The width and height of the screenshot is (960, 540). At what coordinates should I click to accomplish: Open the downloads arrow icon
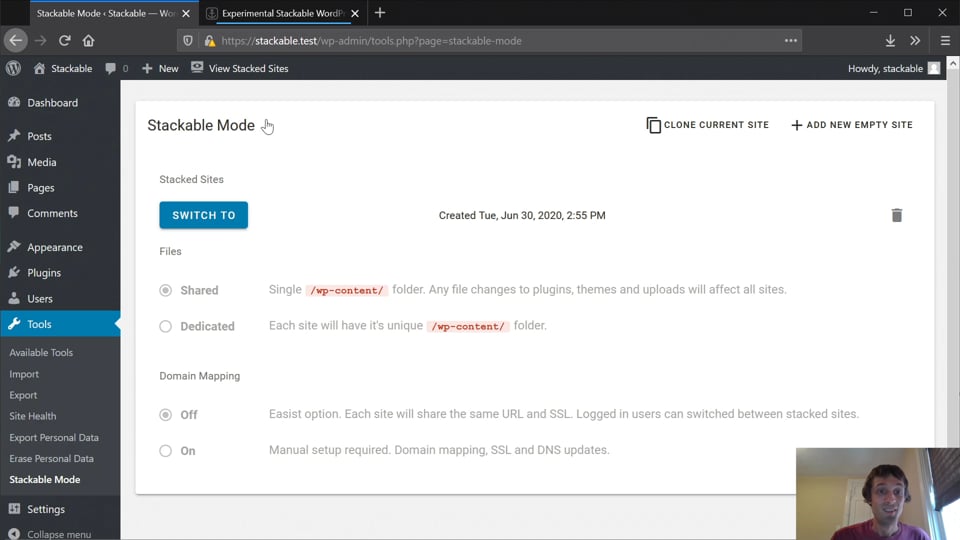click(x=890, y=40)
